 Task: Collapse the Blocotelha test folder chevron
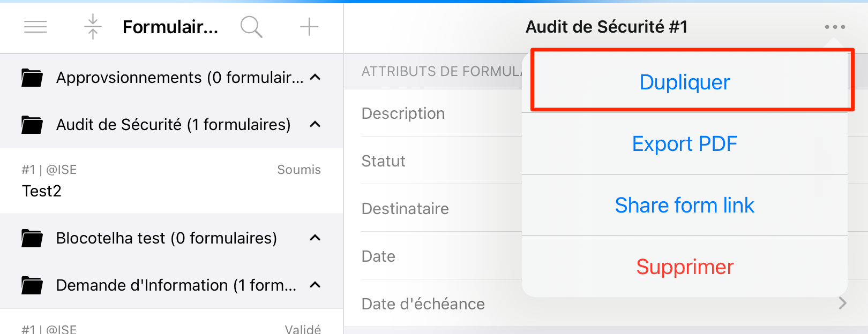pyautogui.click(x=316, y=238)
